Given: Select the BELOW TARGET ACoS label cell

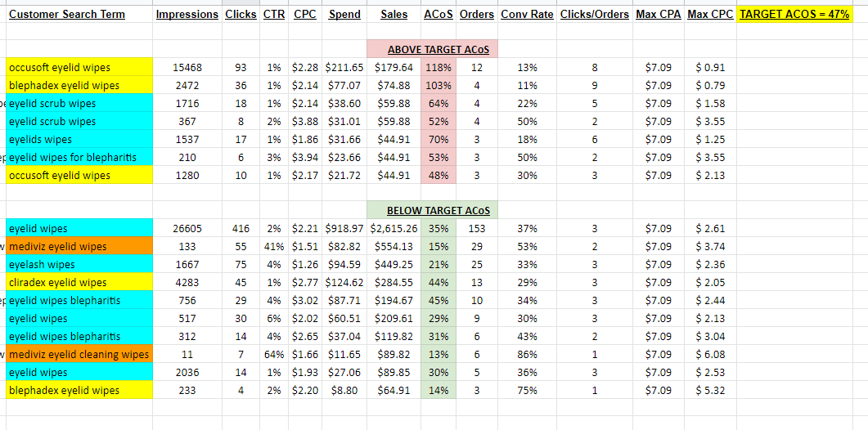Looking at the screenshot, I should [432, 210].
